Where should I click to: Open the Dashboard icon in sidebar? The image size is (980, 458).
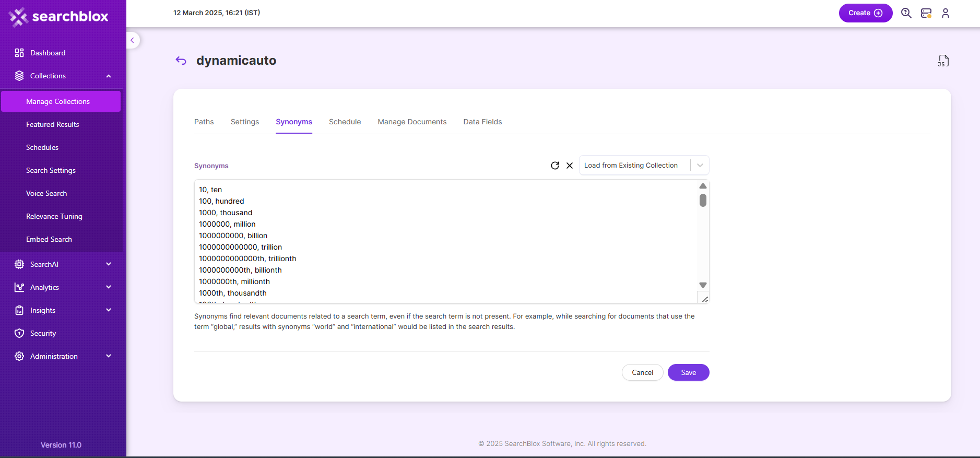point(19,53)
